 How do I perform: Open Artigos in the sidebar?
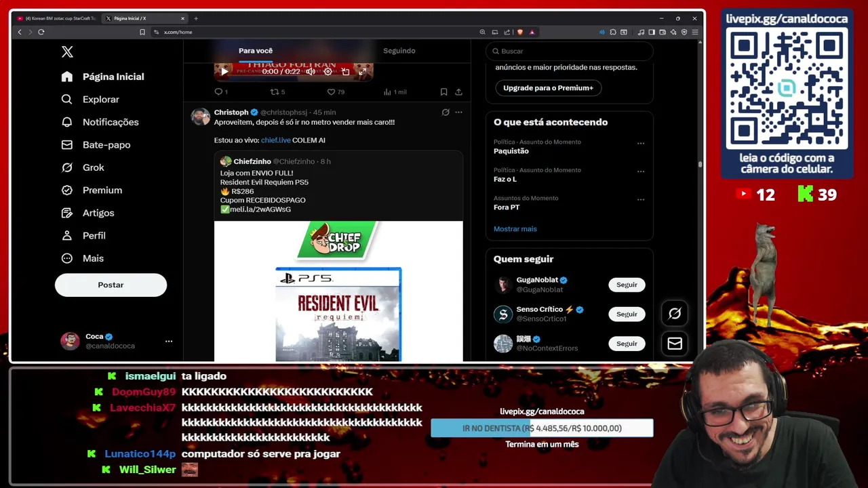pyautogui.click(x=87, y=213)
